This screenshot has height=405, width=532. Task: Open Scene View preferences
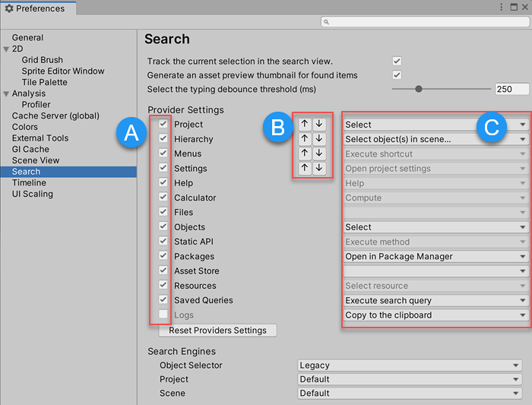coord(36,160)
